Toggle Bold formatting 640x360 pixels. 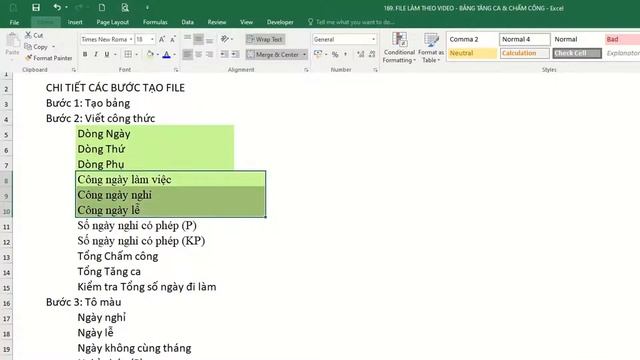(85, 54)
